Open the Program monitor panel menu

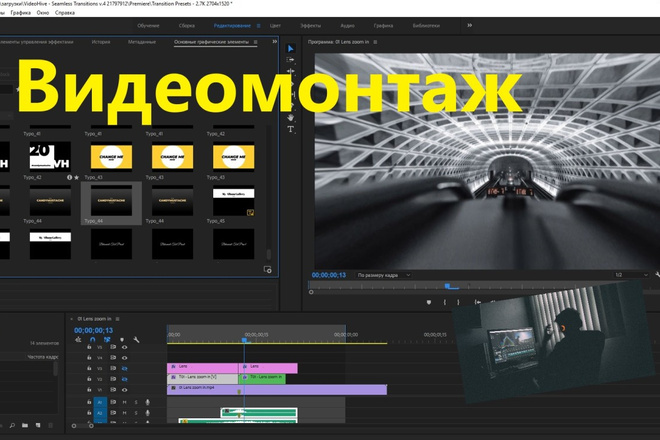click(375, 42)
